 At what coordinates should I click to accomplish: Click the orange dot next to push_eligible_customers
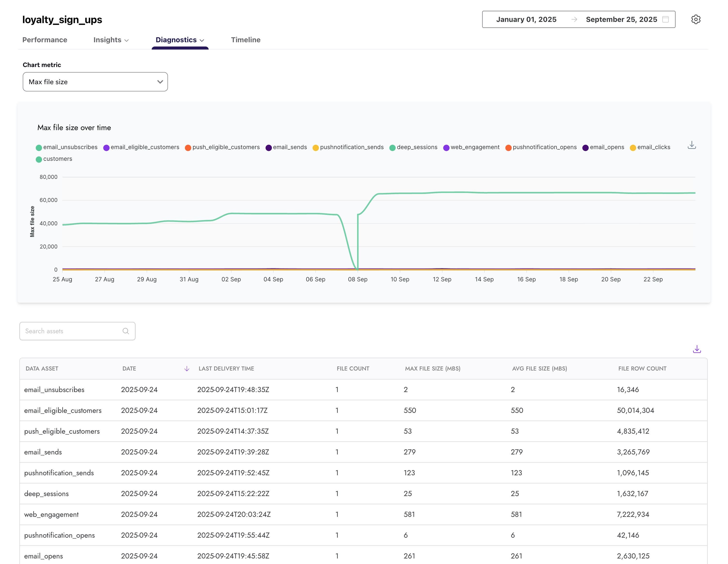tap(188, 147)
